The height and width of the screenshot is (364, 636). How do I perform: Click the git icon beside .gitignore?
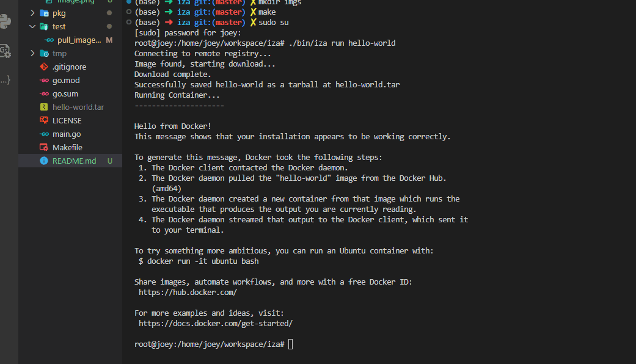[x=44, y=67]
